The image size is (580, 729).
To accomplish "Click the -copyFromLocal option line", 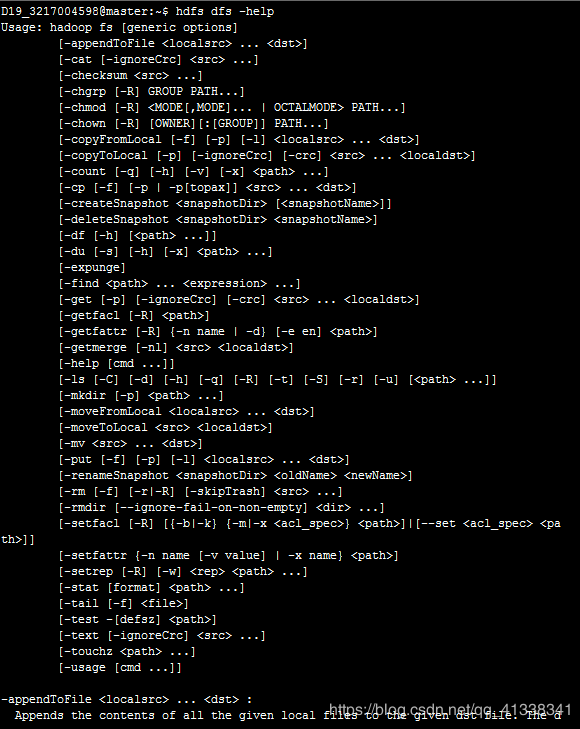I will (239, 139).
